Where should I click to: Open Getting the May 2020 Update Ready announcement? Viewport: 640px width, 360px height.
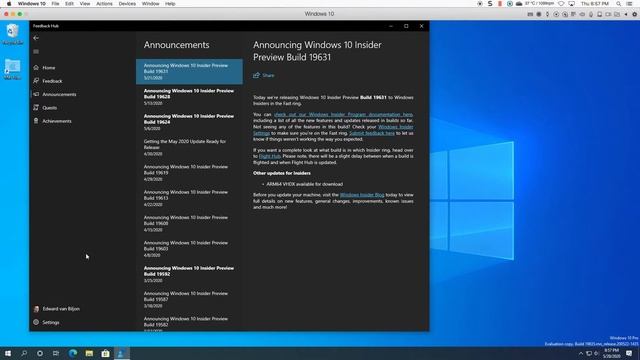tap(189, 148)
